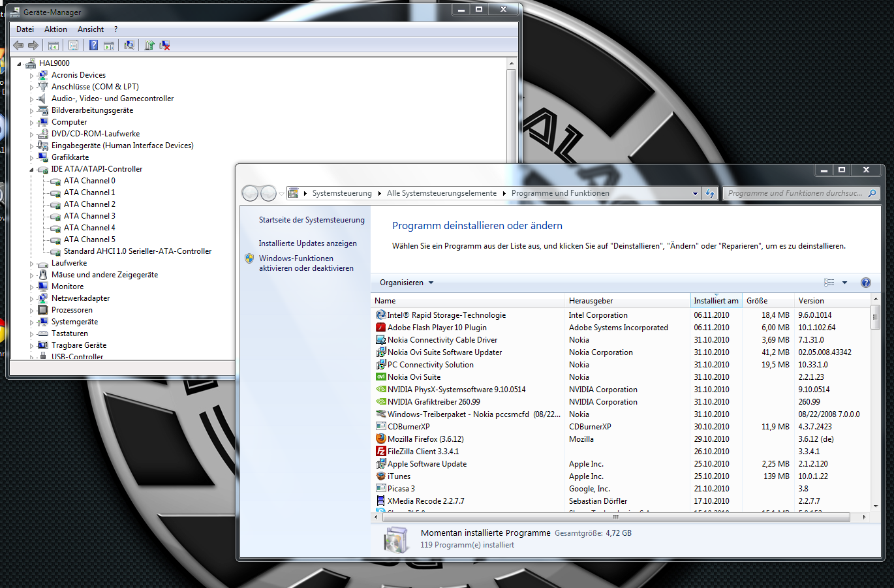Expand the Laufwerke tree node
This screenshot has width=894, height=588.
(x=31, y=264)
